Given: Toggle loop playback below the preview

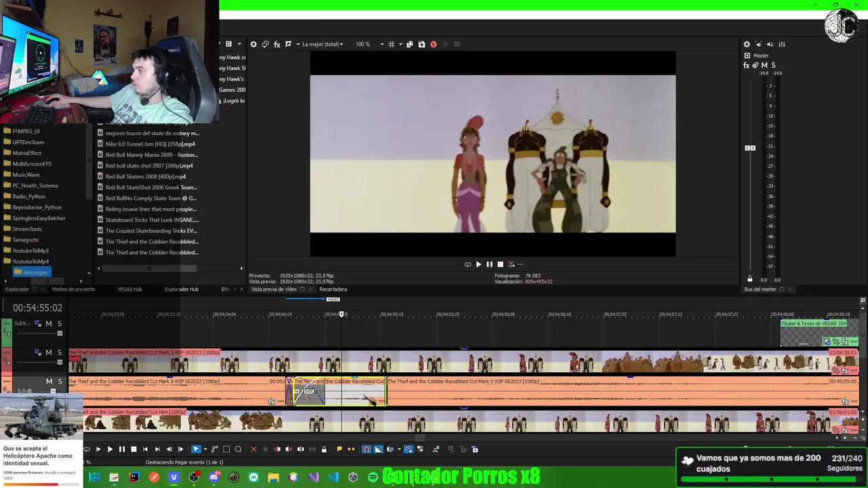Looking at the screenshot, I should coord(467,264).
